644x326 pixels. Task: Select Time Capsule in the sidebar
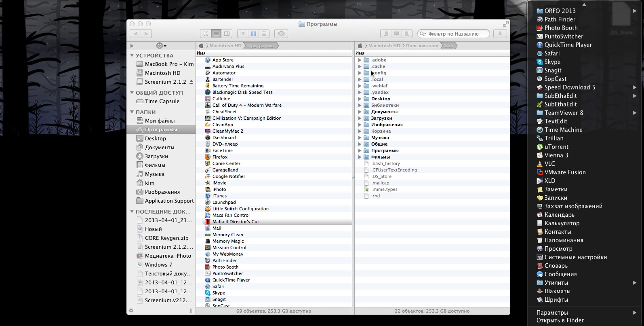click(161, 102)
